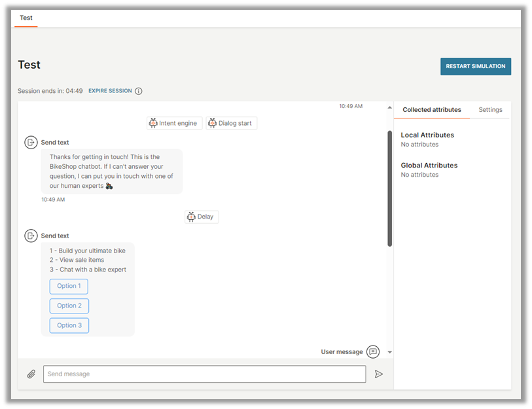Click the Delay robot icon
This screenshot has width=532, height=409.
[x=191, y=217]
